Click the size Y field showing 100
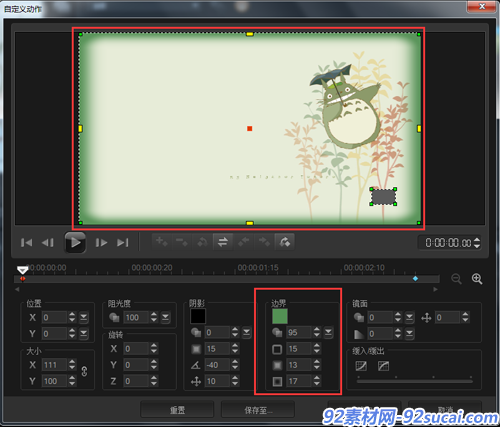The height and width of the screenshot is (427, 500). coord(55,381)
